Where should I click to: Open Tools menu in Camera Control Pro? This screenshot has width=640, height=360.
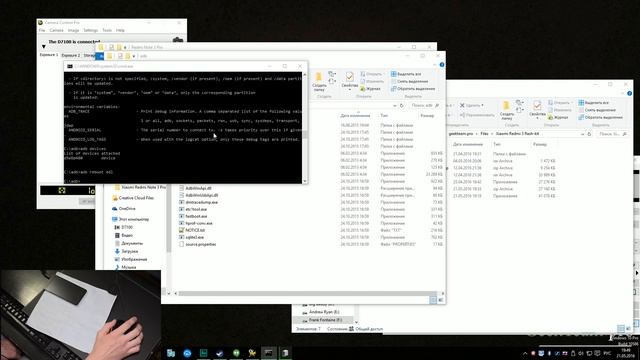point(107,30)
